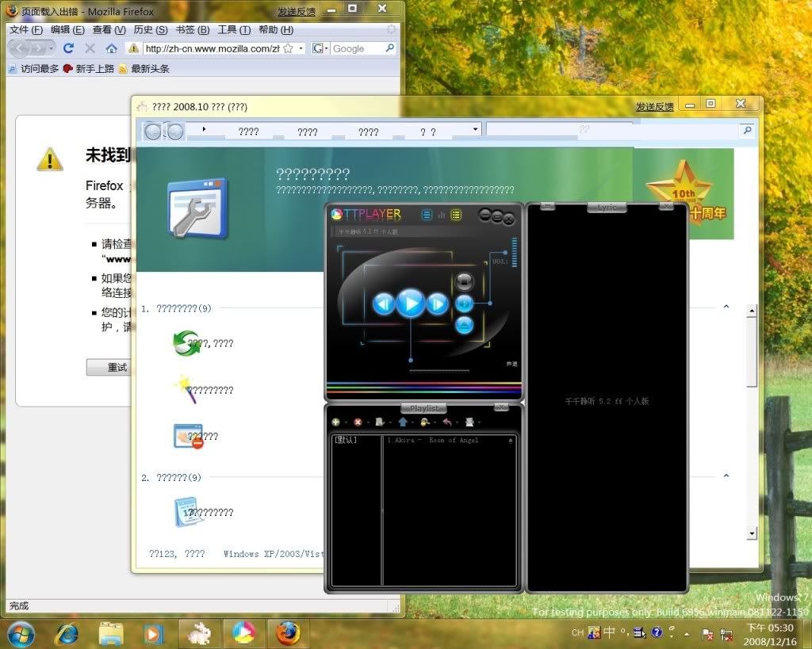Click the list document icon in Playlist toolbar
Screen dimensions: 812x649
point(380,422)
